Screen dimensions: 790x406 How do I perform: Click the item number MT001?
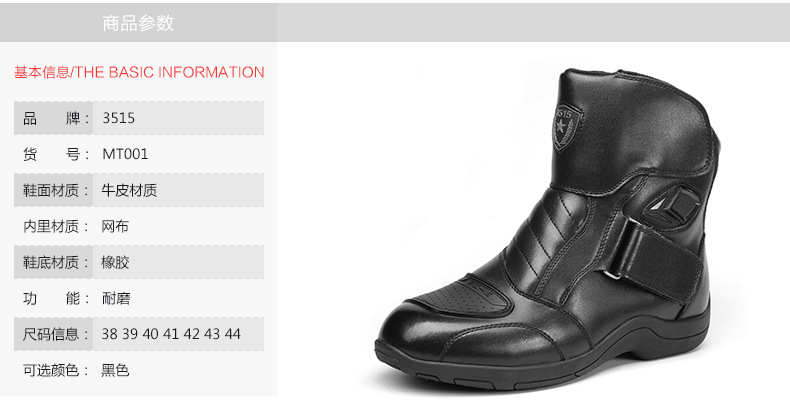(125, 154)
